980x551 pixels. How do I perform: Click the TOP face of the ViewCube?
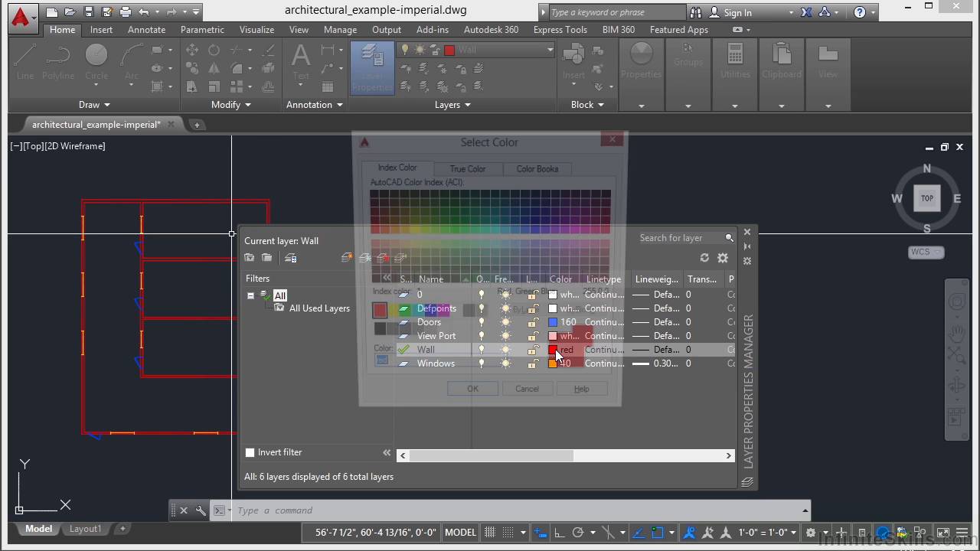(x=927, y=198)
